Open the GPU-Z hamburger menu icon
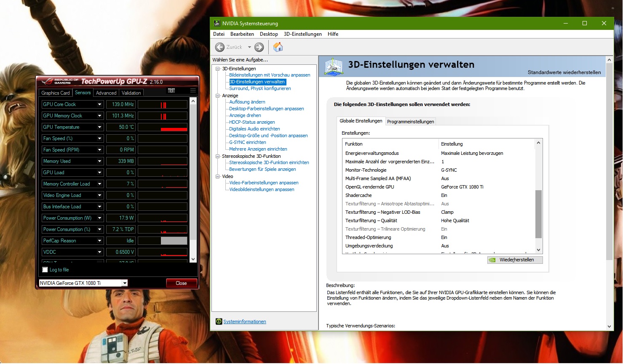This screenshot has height=364, width=623. (193, 90)
